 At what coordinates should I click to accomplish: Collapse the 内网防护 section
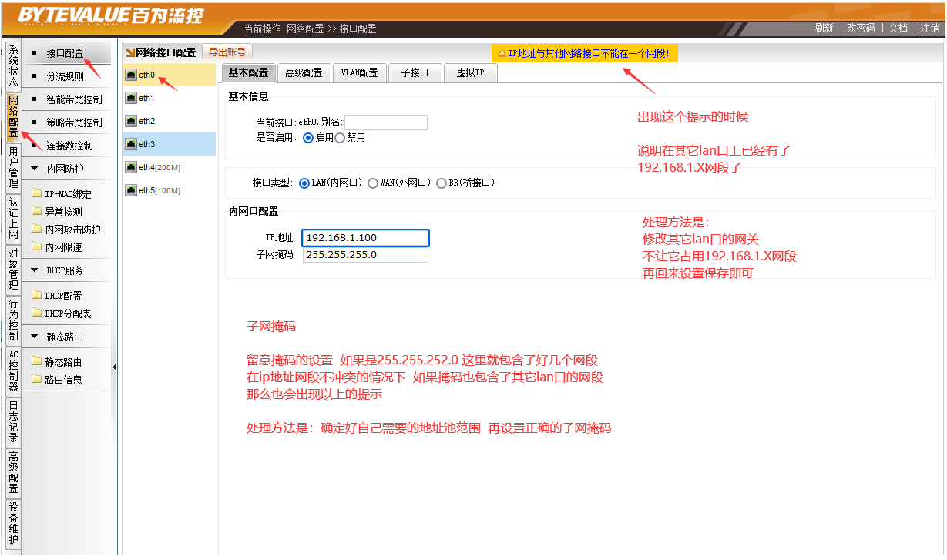[x=35, y=169]
